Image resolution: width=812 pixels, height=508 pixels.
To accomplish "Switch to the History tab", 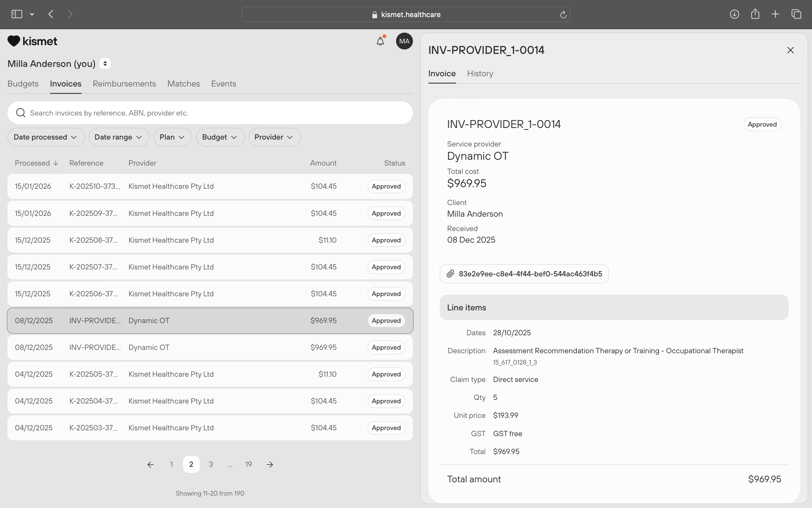I will [x=480, y=74].
